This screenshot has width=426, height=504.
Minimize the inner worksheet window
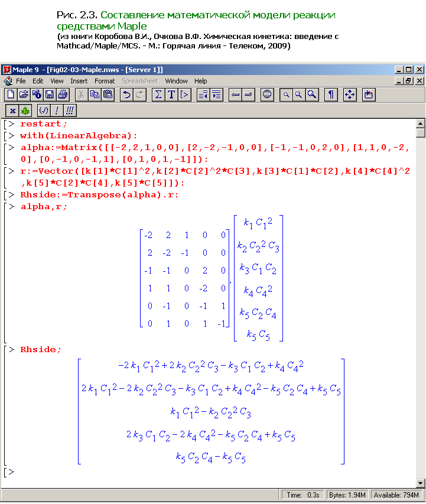pos(399,81)
